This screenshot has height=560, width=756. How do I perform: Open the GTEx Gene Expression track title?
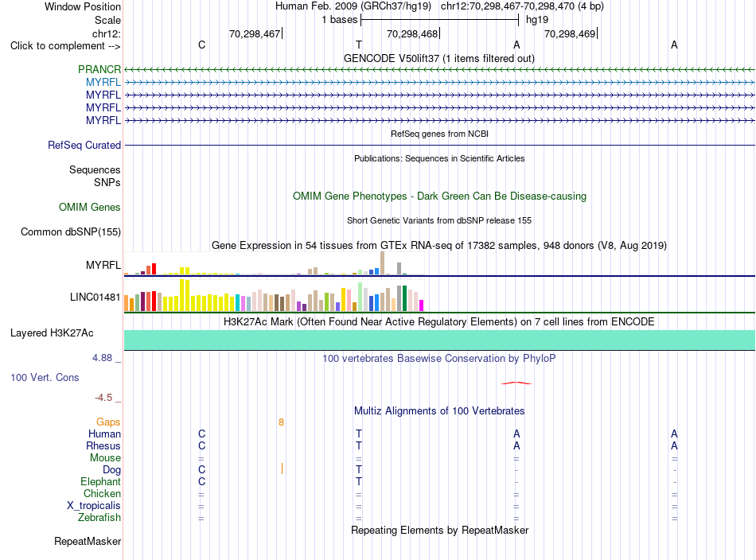439,245
